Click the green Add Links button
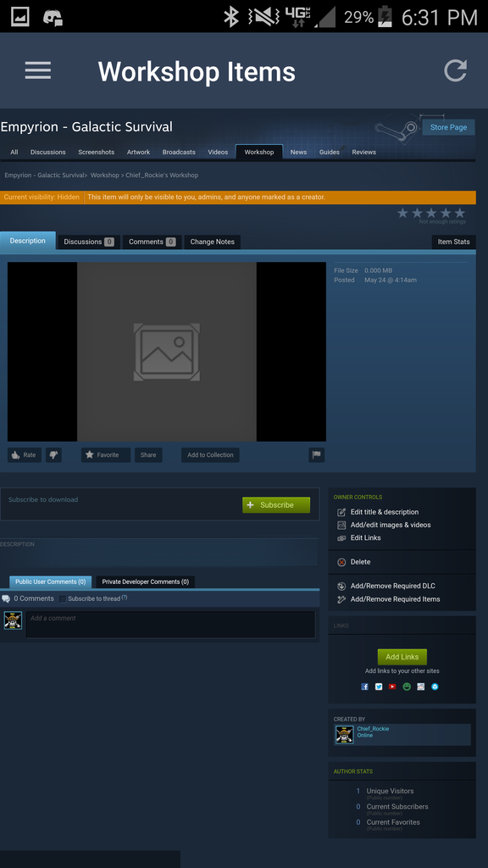Image resolution: width=488 pixels, height=868 pixels. [x=402, y=657]
